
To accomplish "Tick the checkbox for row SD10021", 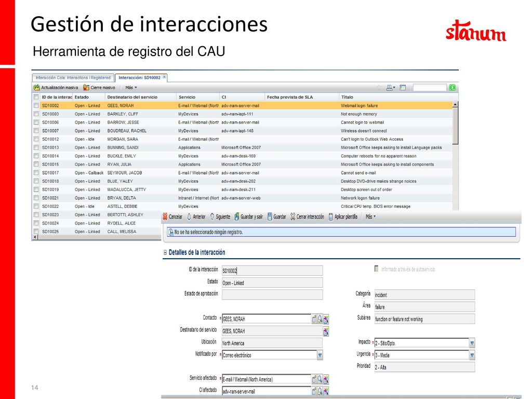I will [36, 198].
